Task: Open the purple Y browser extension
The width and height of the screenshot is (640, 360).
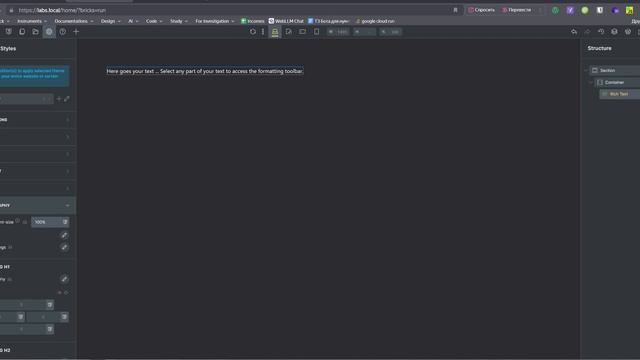Action: [x=570, y=10]
